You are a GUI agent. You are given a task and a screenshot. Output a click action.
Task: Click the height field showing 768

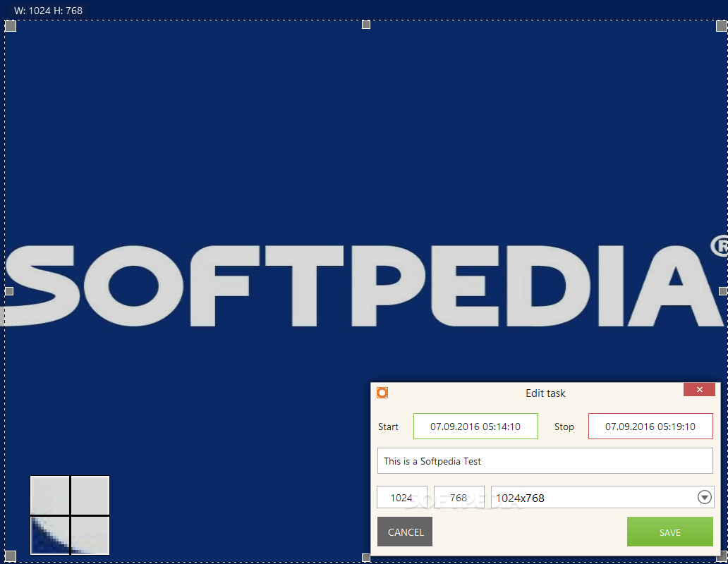click(459, 497)
